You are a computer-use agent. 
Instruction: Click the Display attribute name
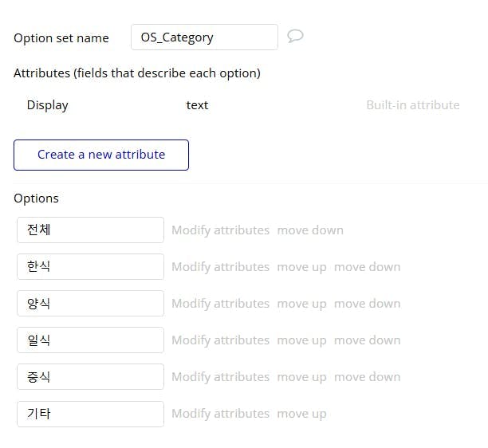pos(48,105)
